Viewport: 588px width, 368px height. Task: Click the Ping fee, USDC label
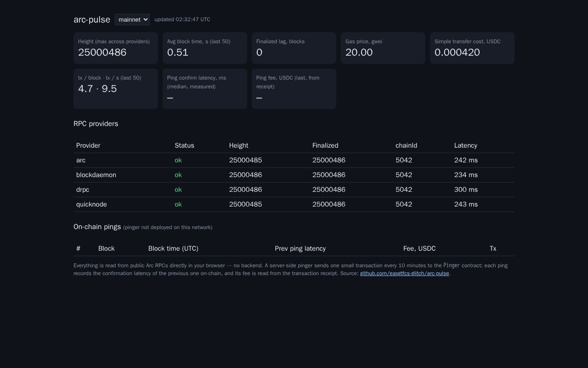(288, 82)
